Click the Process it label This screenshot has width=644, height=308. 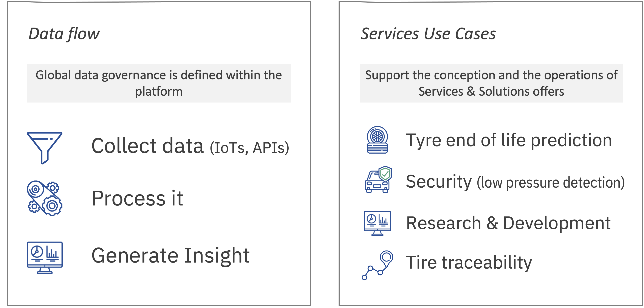(137, 198)
